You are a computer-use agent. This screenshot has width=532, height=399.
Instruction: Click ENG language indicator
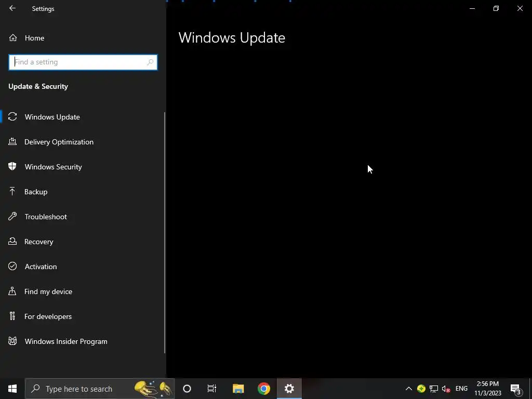click(461, 389)
